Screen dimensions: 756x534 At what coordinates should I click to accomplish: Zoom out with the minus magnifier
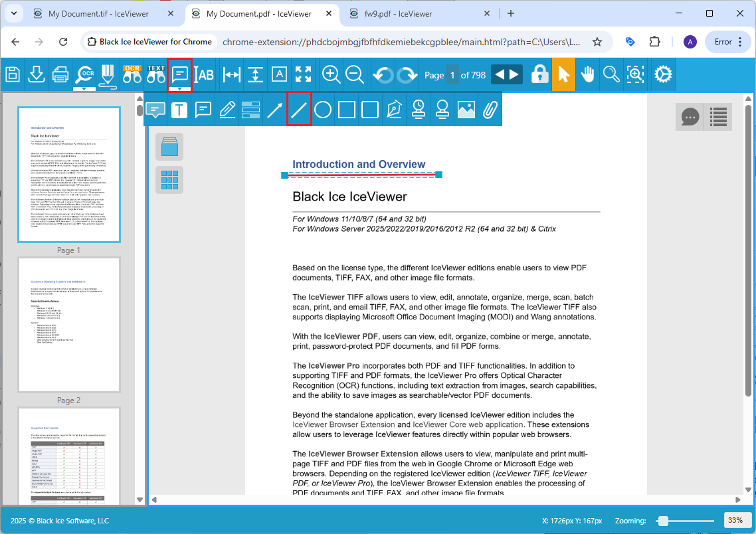point(355,74)
